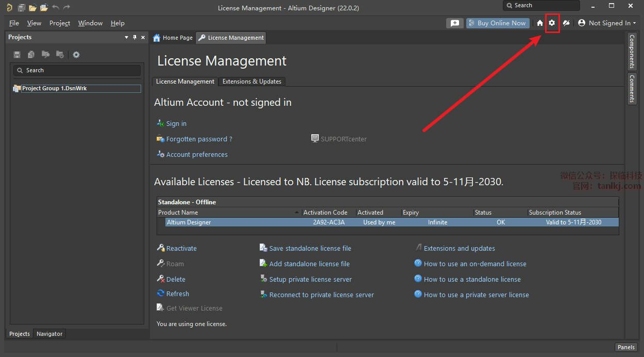Close the Projects panel

click(x=143, y=37)
